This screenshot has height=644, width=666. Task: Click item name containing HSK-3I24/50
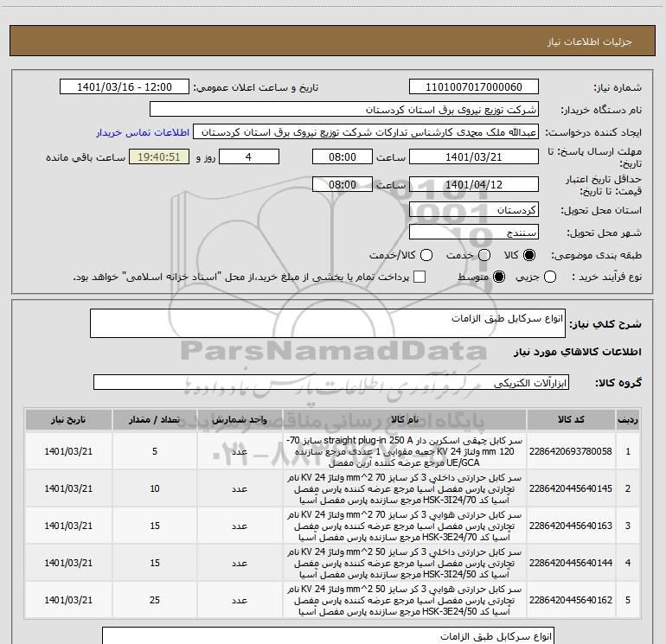405,563
